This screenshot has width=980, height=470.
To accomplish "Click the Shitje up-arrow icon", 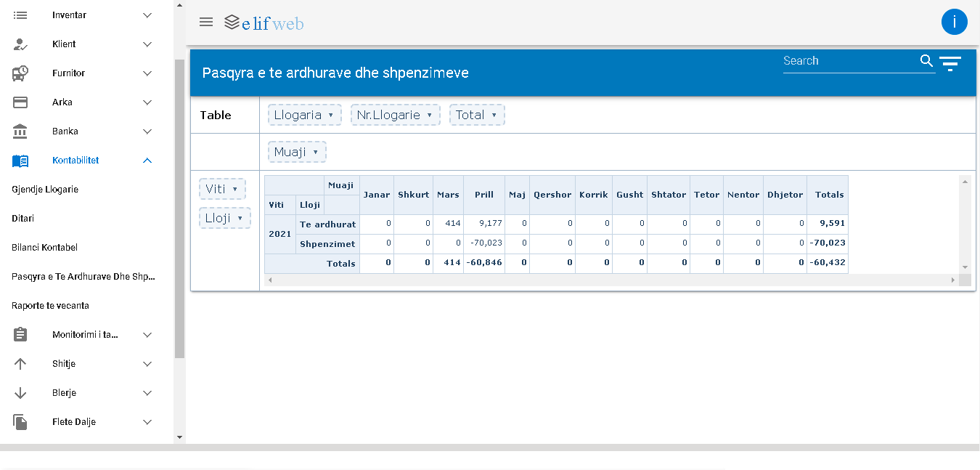I will (20, 364).
